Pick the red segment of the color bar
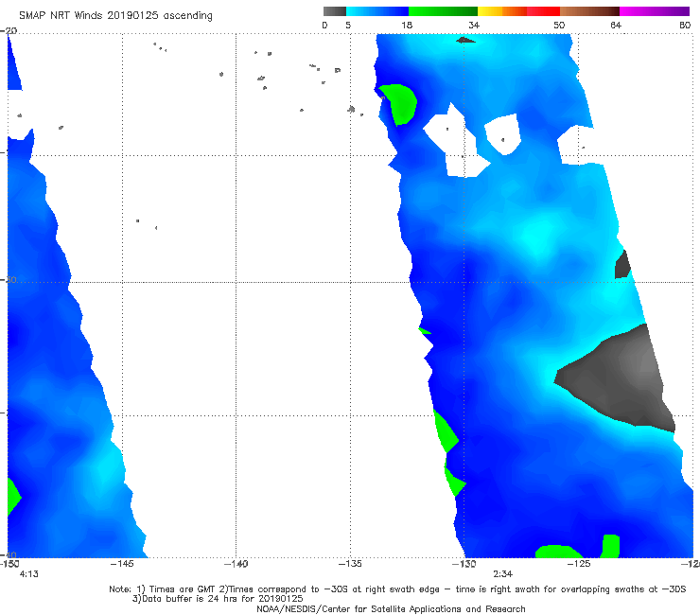The image size is (700, 615). click(x=543, y=11)
